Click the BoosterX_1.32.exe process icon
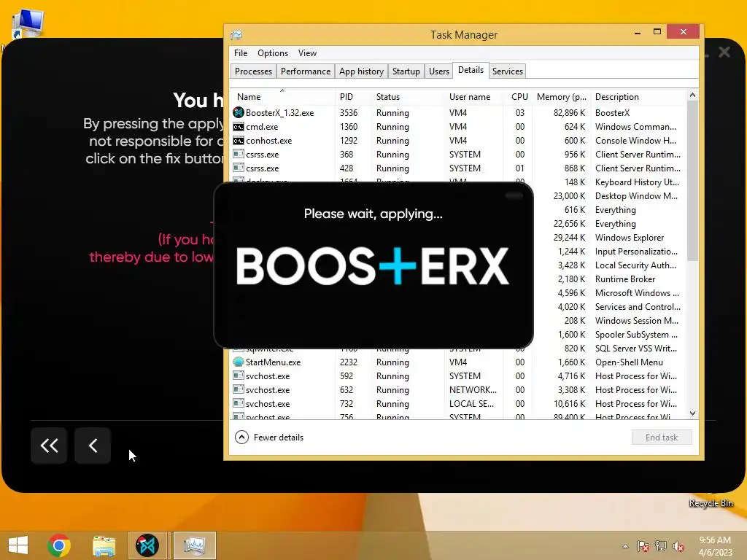Image resolution: width=747 pixels, height=560 pixels. point(239,113)
